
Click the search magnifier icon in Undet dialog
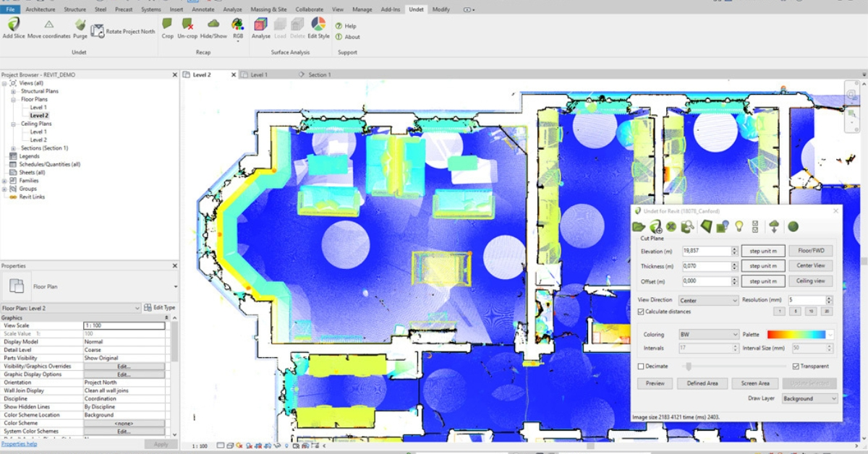point(687,226)
